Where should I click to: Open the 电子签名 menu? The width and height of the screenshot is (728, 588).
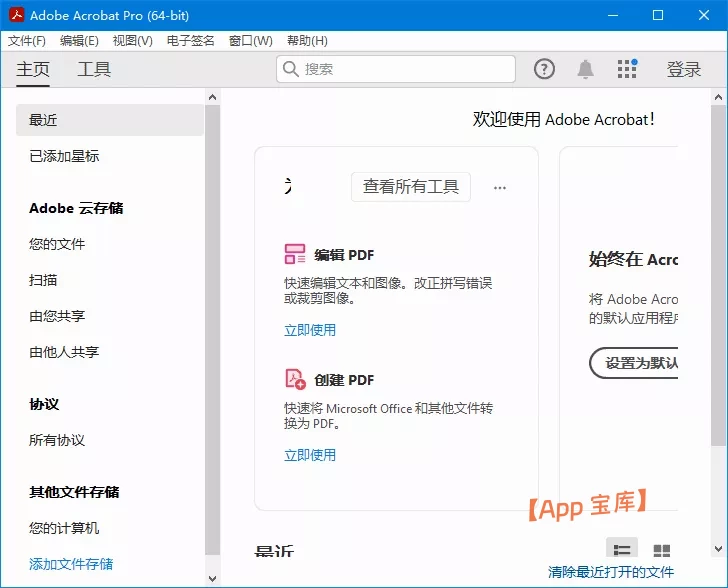pyautogui.click(x=190, y=41)
